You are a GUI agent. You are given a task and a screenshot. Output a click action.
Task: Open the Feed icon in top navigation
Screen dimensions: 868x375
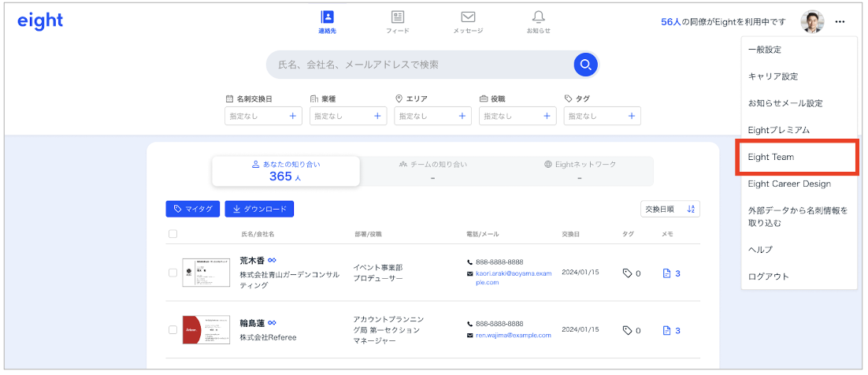point(398,17)
